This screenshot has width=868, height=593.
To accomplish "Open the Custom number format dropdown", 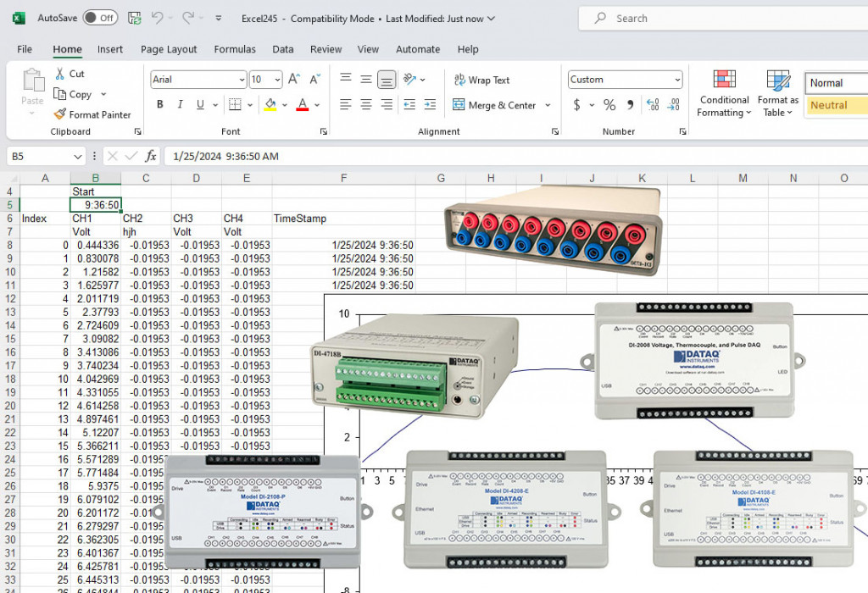I will point(676,79).
